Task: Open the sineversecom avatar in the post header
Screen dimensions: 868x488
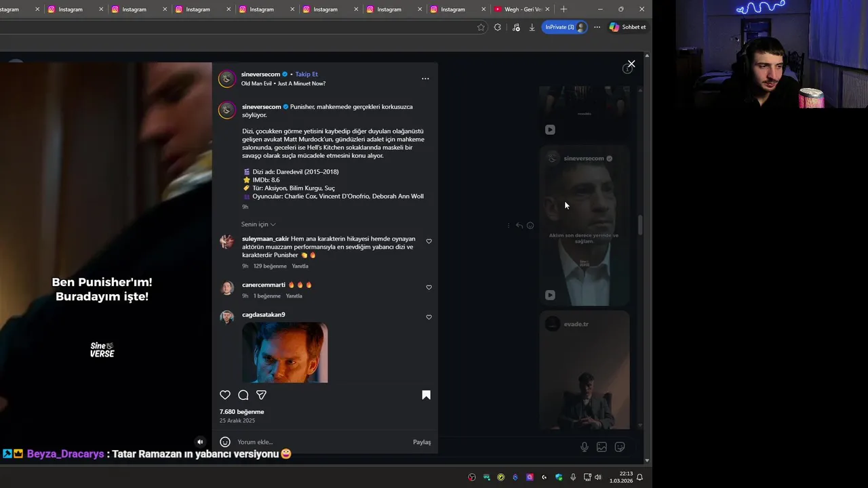Action: point(226,79)
